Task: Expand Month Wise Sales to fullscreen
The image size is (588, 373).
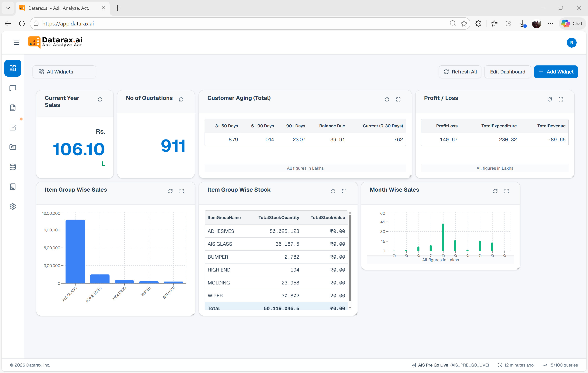Action: point(507,191)
